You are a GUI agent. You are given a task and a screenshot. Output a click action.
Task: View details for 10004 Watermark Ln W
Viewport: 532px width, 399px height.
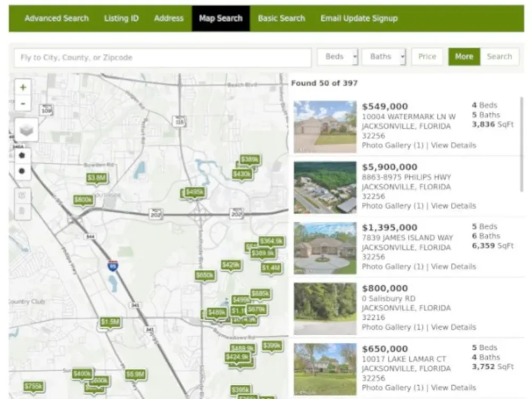pos(454,145)
